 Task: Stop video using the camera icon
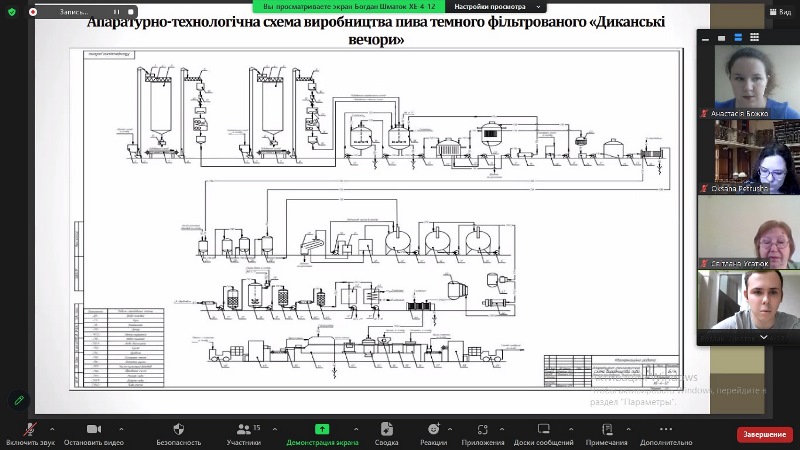pos(94,429)
